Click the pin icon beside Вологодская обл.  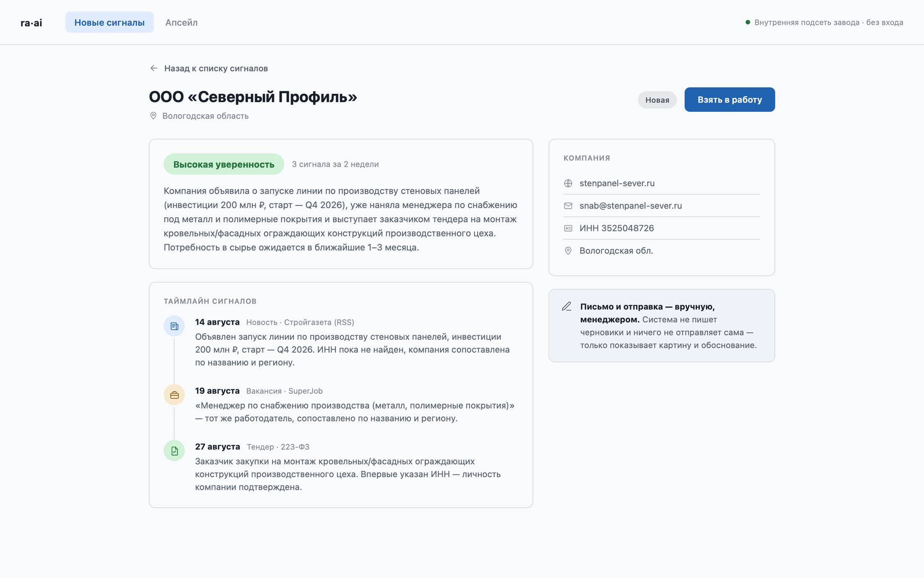click(x=568, y=251)
